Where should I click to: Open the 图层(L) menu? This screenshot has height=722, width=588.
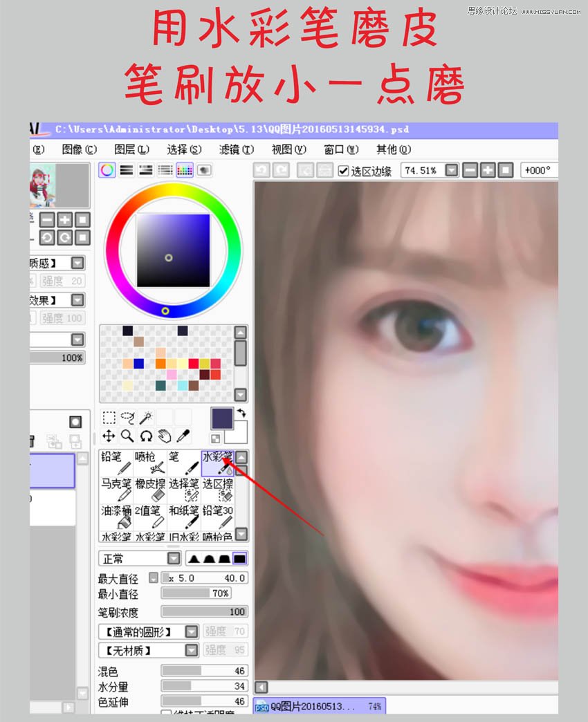[131, 149]
